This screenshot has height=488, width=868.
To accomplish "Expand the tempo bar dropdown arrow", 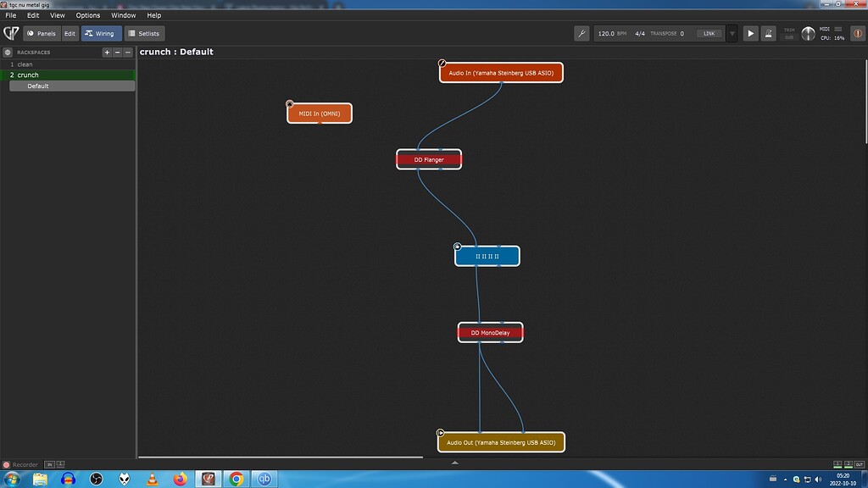I will pos(732,34).
